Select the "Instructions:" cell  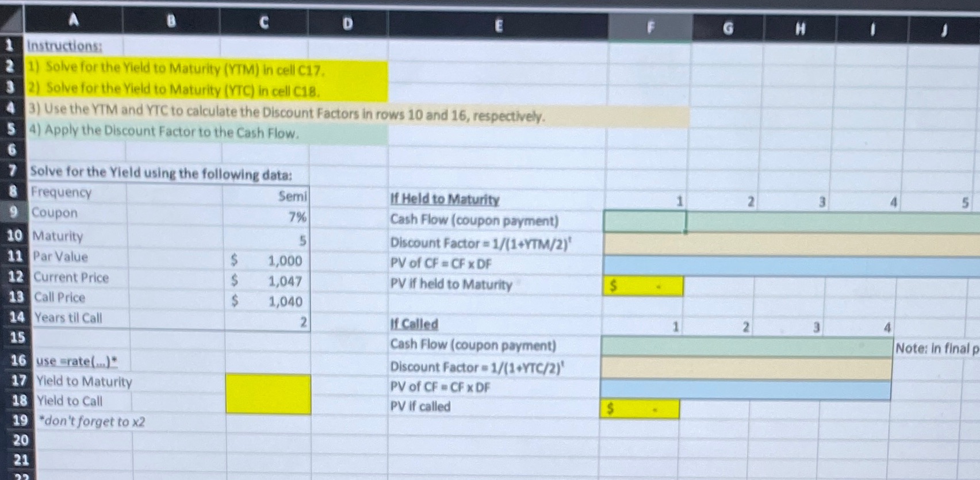tap(64, 45)
